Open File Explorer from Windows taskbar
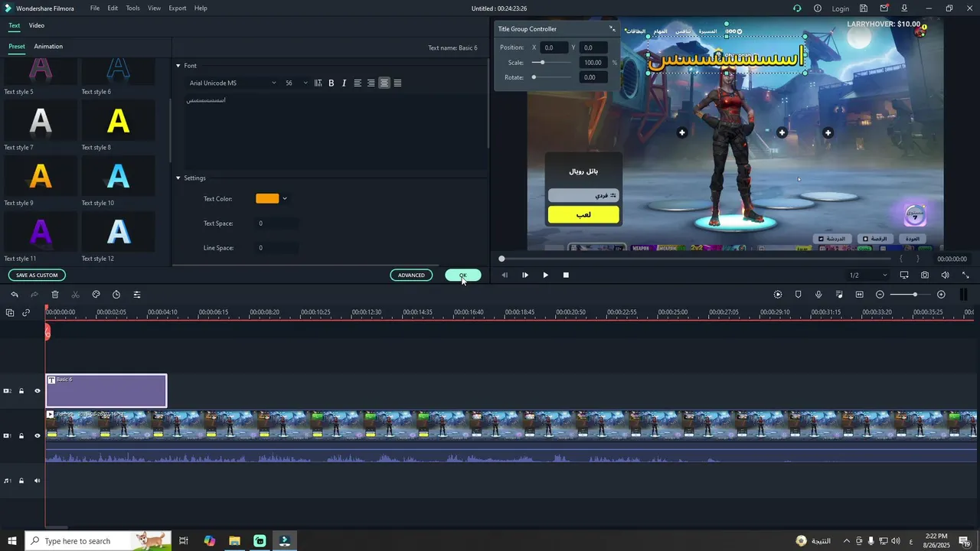 234,541
